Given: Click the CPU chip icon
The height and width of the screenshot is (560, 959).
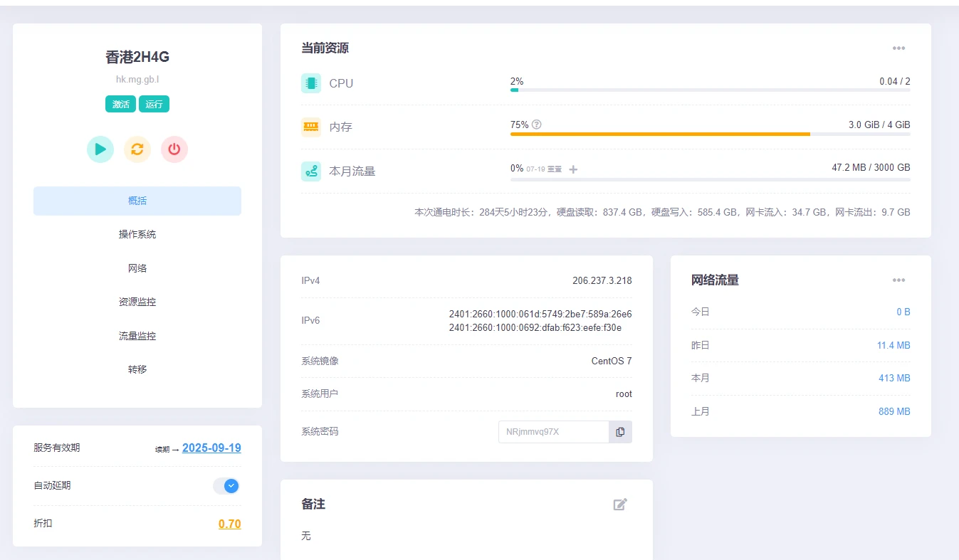Looking at the screenshot, I should (311, 83).
